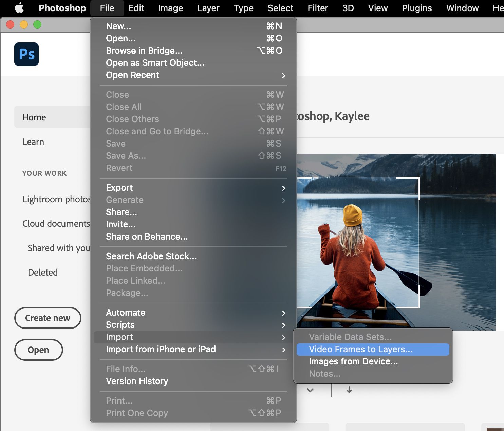Click the download arrow icon below image
This screenshot has height=431, width=504.
(x=349, y=390)
